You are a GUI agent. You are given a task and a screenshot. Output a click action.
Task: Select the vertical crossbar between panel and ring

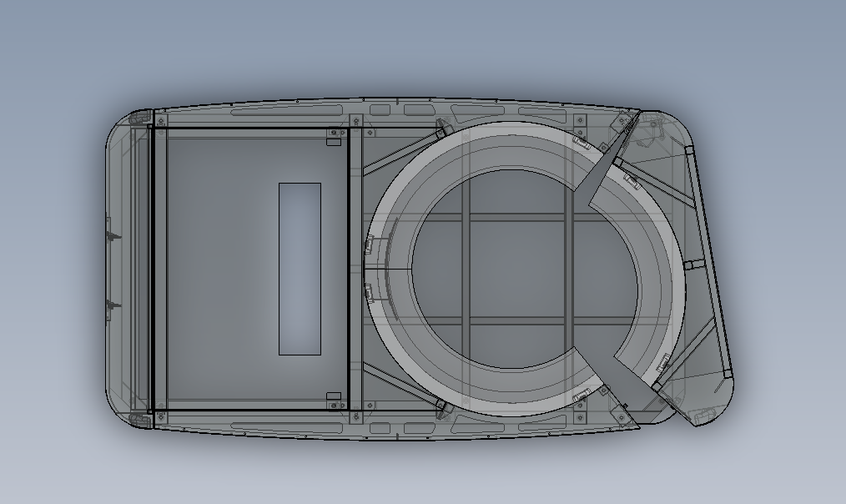coord(355,269)
